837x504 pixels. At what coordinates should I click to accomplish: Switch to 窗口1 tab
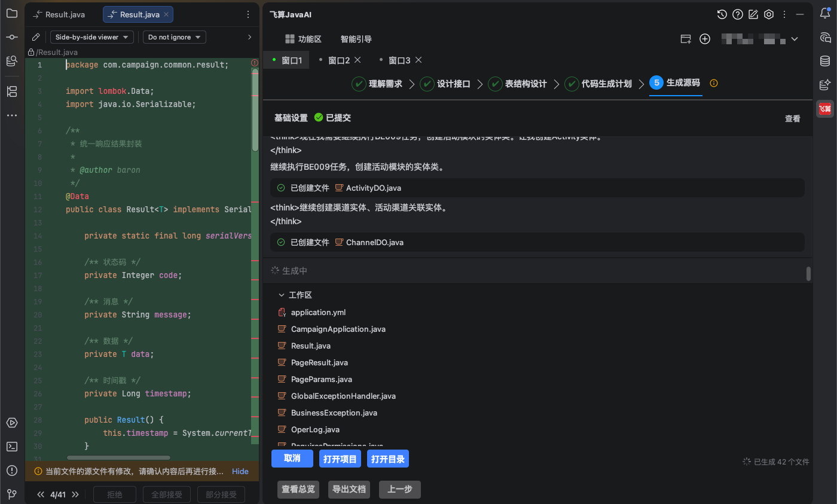pyautogui.click(x=287, y=60)
